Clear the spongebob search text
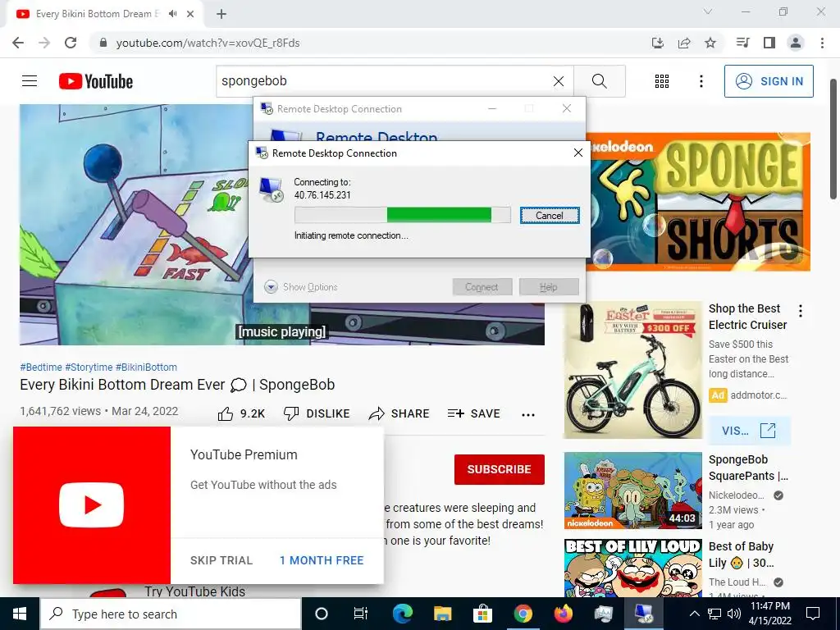 click(x=558, y=81)
